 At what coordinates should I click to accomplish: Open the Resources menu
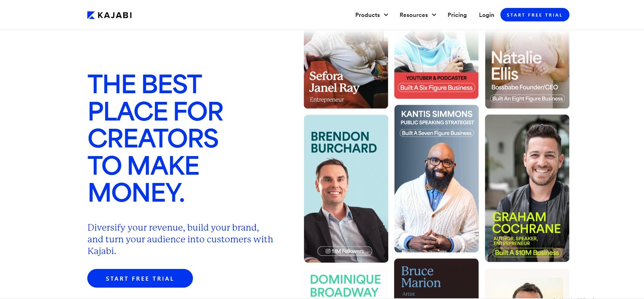click(x=418, y=15)
